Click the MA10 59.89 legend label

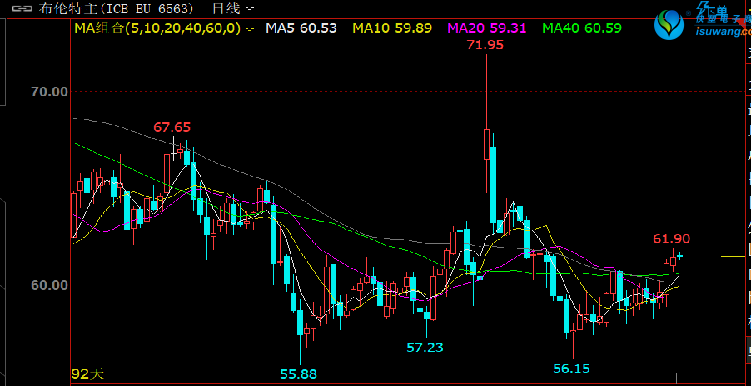392,28
